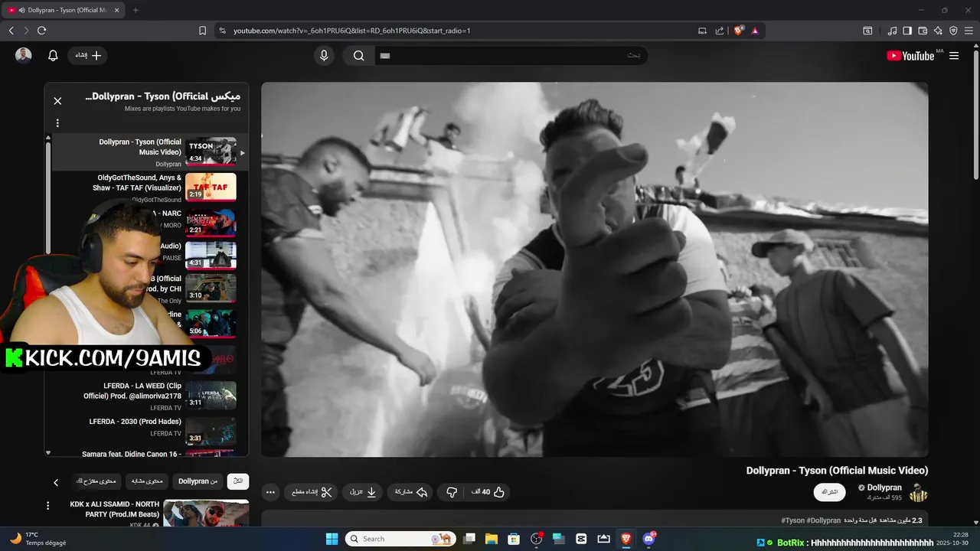This screenshot has width=980, height=551.
Task: Create a clip with scissors button
Action: (x=312, y=492)
